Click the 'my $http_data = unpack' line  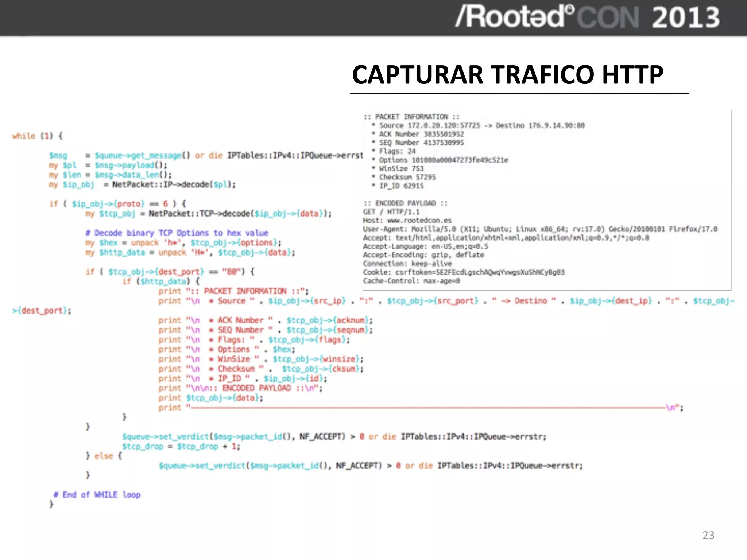click(190, 253)
